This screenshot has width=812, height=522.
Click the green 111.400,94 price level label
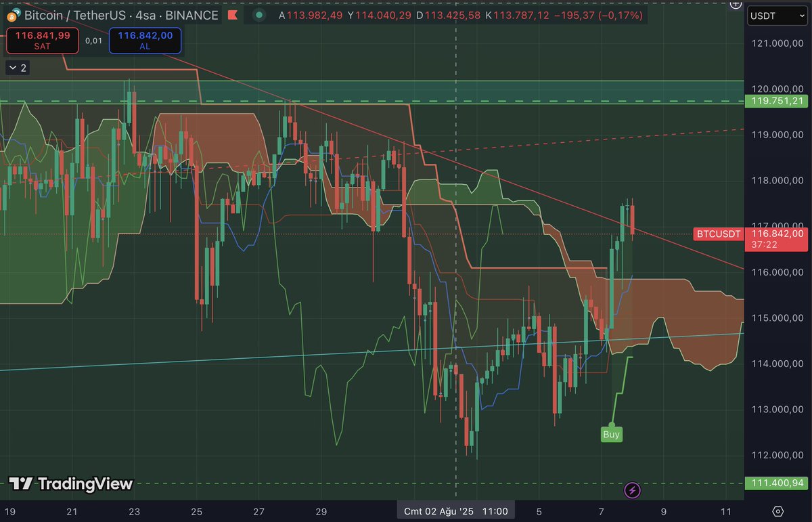[x=776, y=483]
